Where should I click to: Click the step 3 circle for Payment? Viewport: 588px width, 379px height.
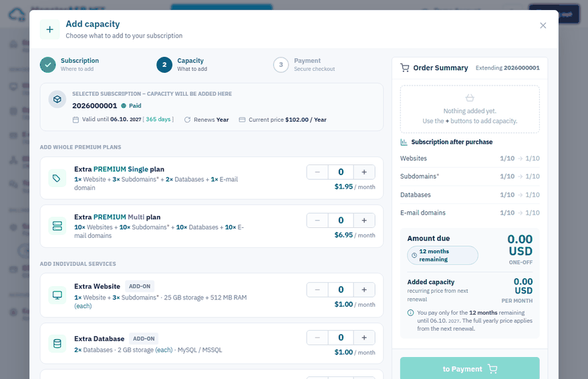tap(281, 65)
